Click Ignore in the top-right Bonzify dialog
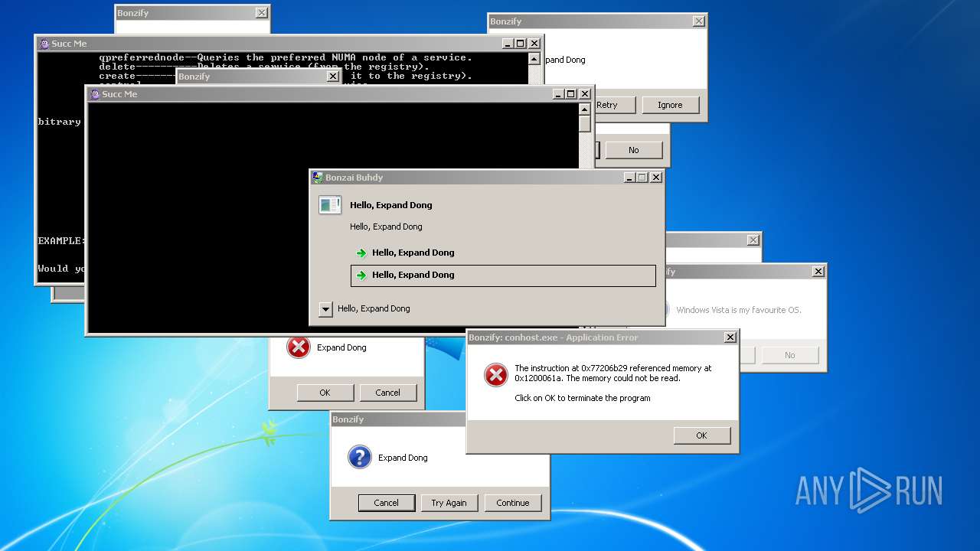 pyautogui.click(x=670, y=105)
